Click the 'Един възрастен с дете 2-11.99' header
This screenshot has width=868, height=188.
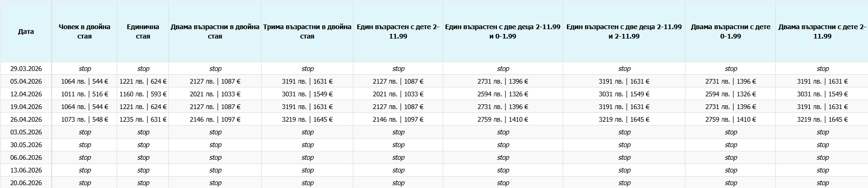coord(398,31)
